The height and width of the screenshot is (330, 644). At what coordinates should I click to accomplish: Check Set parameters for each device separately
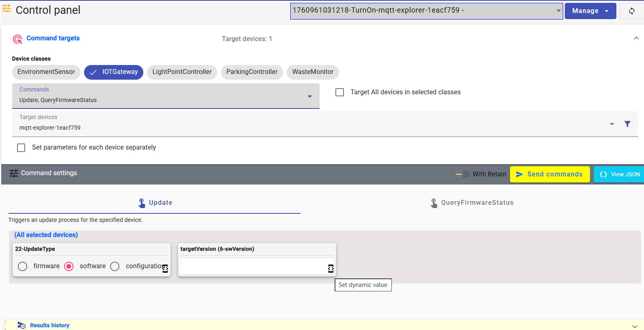21,148
